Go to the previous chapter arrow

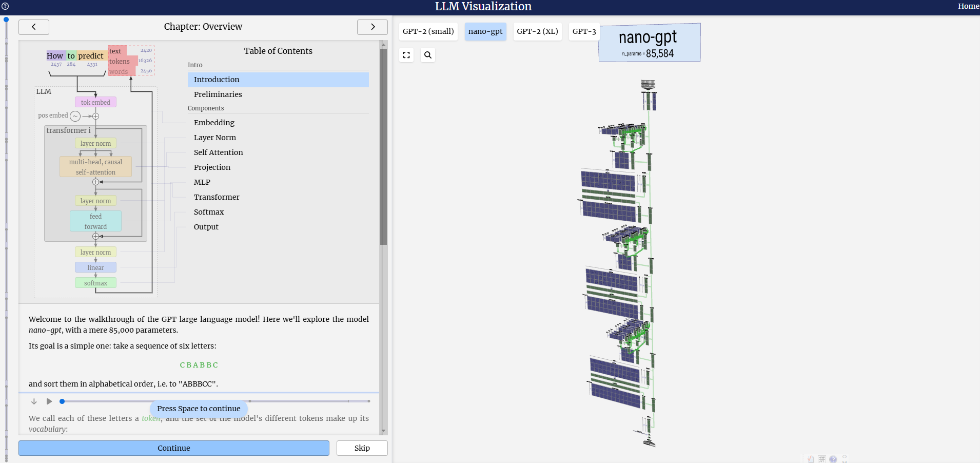[34, 27]
